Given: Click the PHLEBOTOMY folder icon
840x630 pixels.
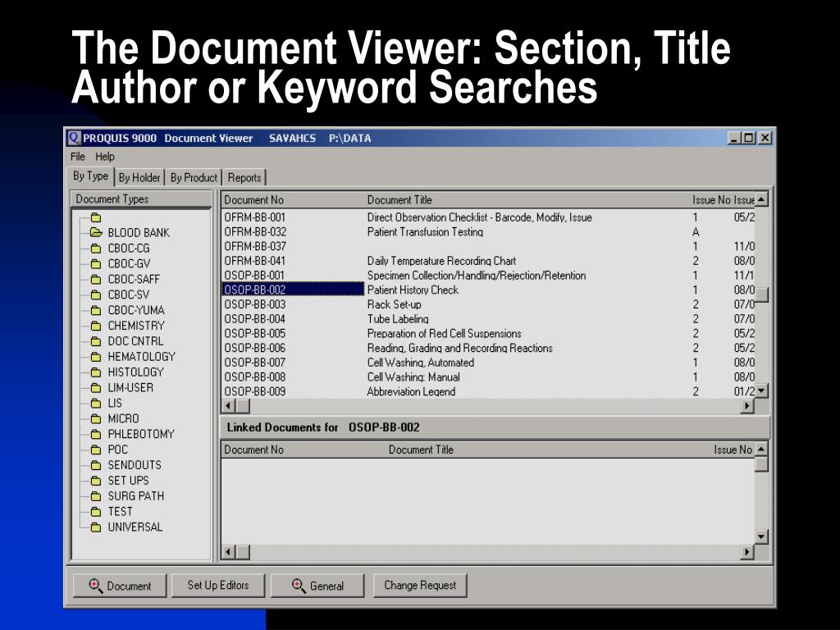Looking at the screenshot, I should coord(96,434).
